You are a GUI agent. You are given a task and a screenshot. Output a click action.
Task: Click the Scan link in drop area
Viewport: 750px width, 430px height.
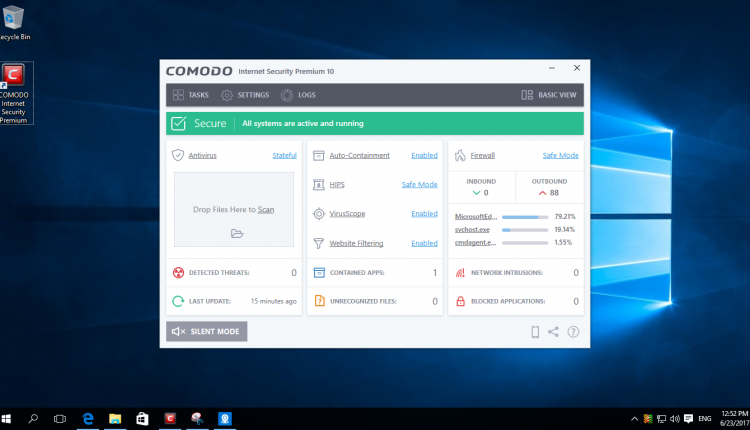coord(266,209)
